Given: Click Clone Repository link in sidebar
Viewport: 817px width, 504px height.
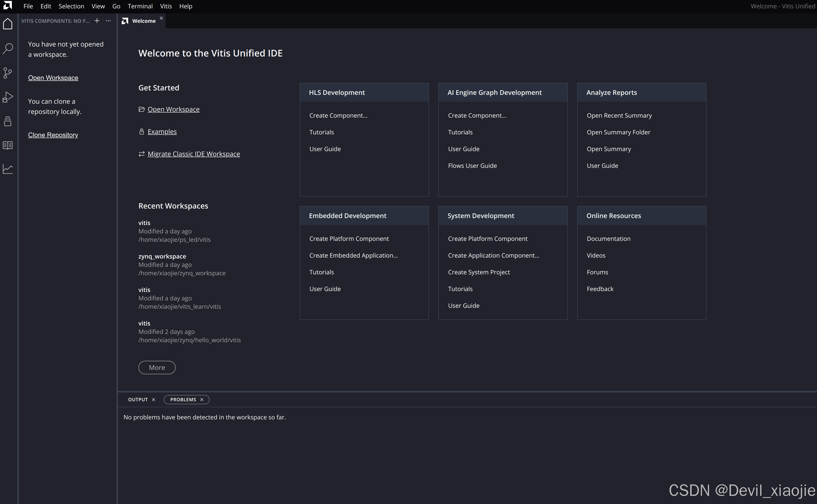Looking at the screenshot, I should point(53,135).
